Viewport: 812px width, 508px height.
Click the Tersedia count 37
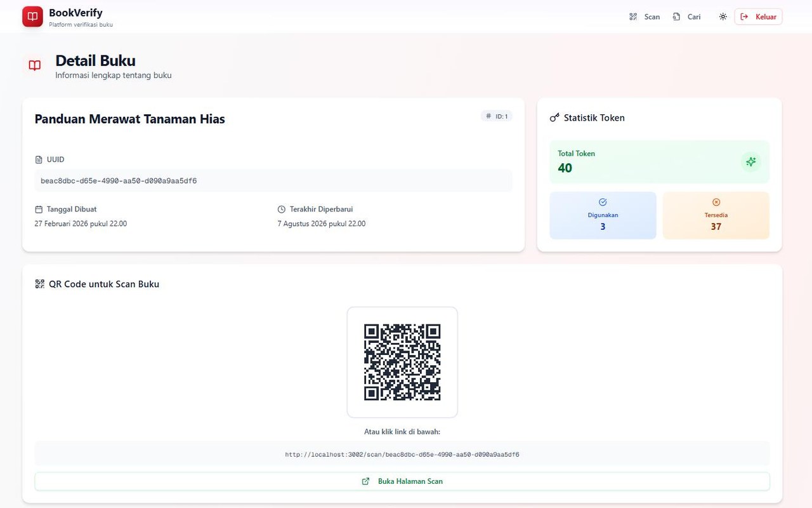716,227
